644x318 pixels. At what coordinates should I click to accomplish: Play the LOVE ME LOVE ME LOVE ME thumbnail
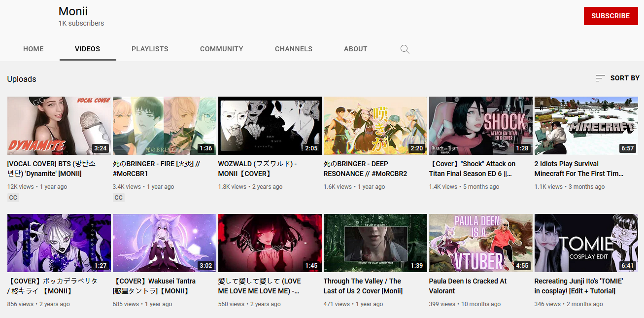270,243
